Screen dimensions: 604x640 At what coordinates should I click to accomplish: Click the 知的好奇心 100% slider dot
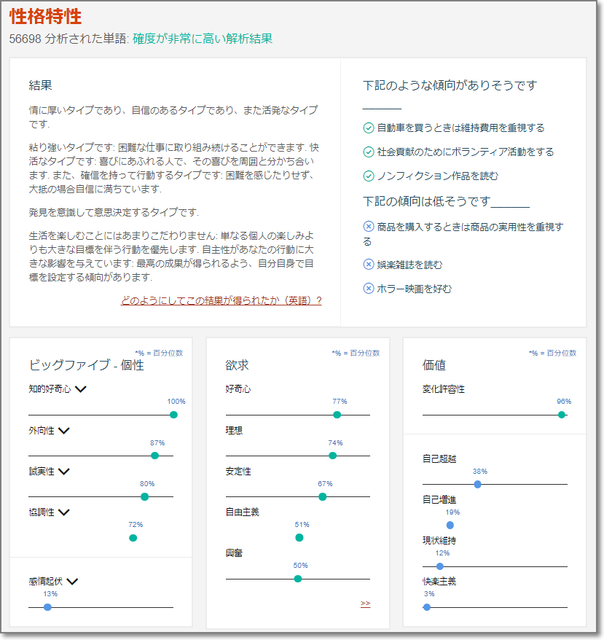point(173,414)
